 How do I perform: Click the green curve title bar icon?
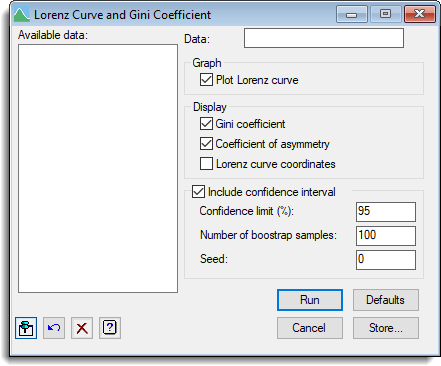[x=22, y=15]
